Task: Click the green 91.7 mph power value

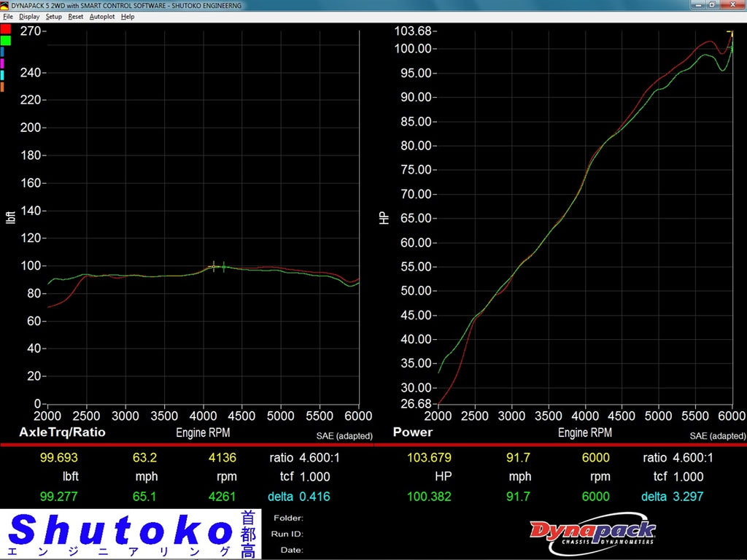Action: 518,497
